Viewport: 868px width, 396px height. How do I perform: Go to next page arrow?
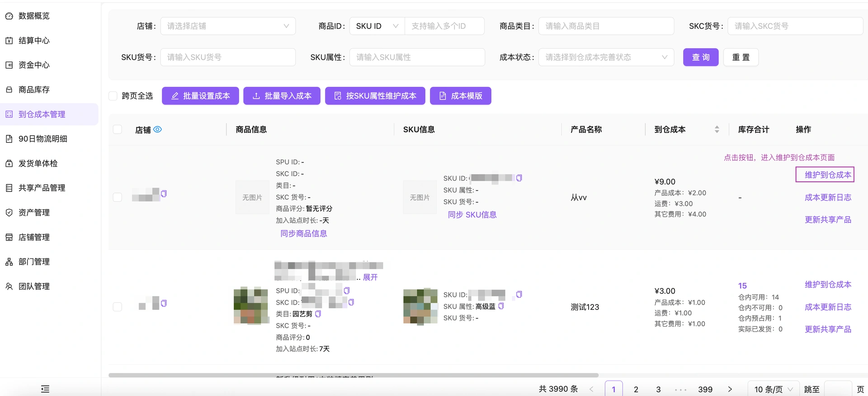coord(730,389)
